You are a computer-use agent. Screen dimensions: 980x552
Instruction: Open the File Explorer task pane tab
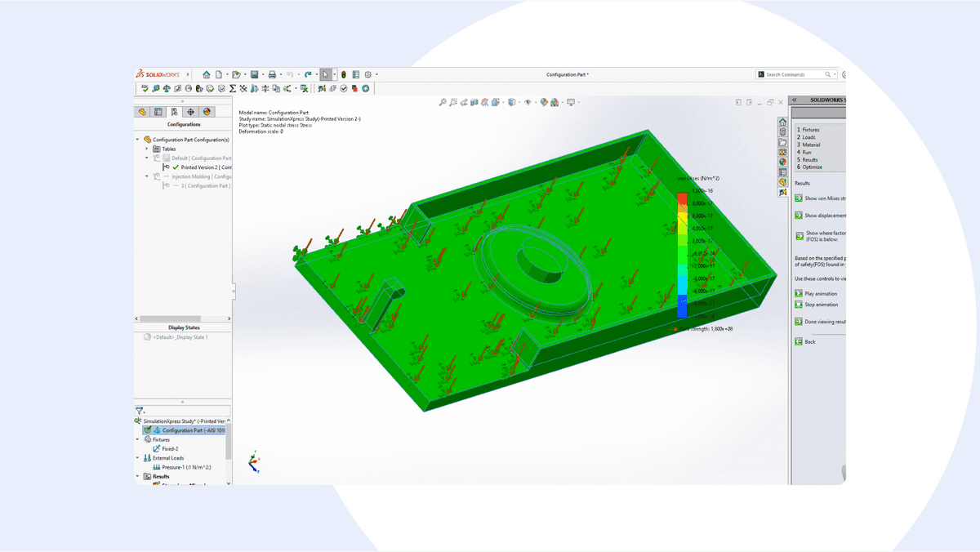point(782,142)
